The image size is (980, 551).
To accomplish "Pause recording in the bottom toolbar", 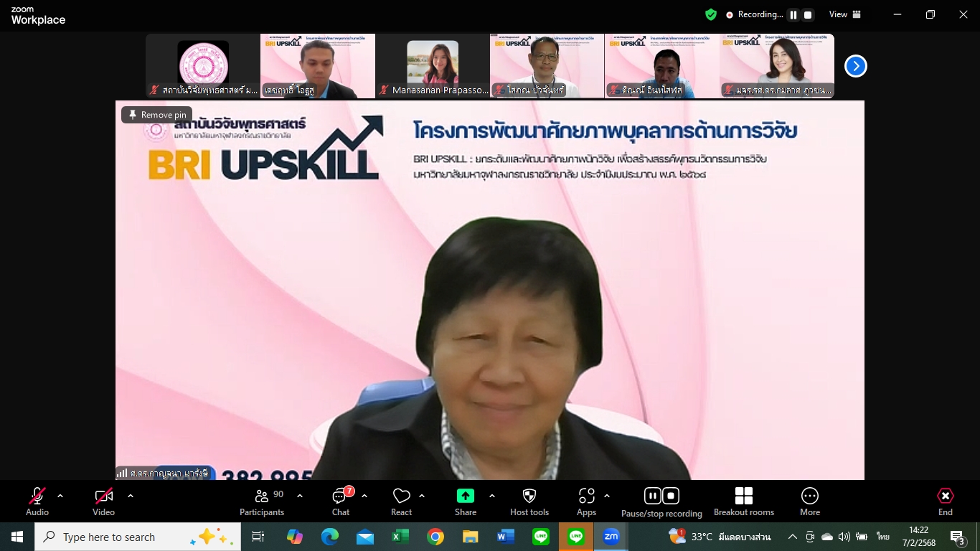I will pyautogui.click(x=652, y=496).
